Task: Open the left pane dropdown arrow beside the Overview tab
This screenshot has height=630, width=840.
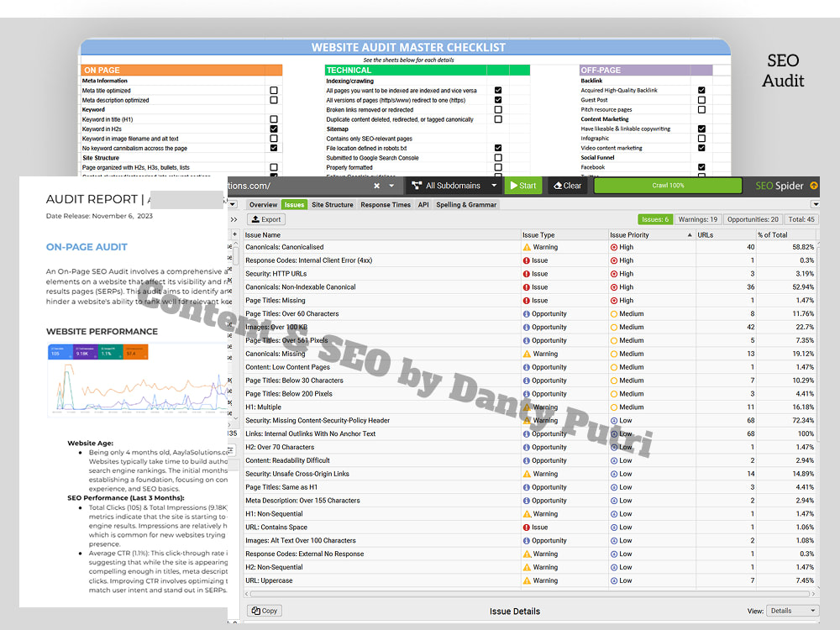Action: click(233, 204)
